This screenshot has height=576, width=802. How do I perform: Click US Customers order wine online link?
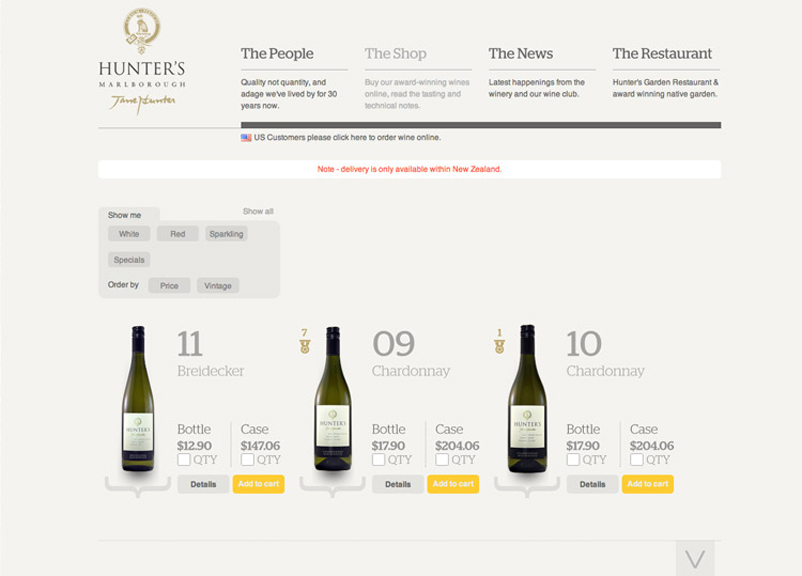tap(347, 138)
